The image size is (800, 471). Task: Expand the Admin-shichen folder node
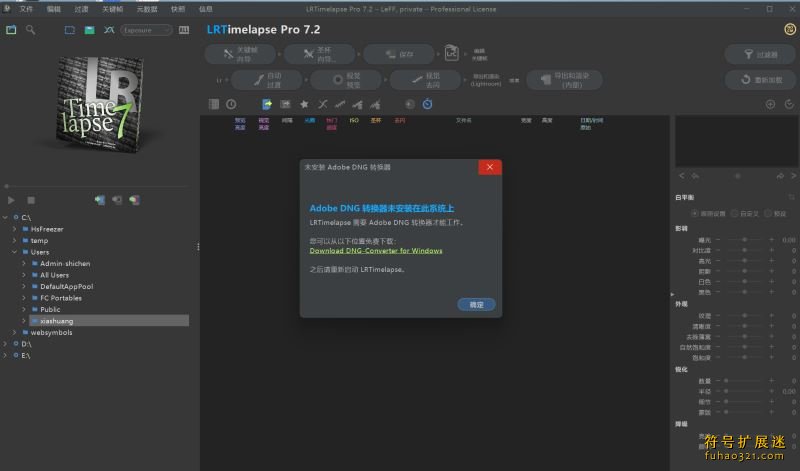pos(23,263)
